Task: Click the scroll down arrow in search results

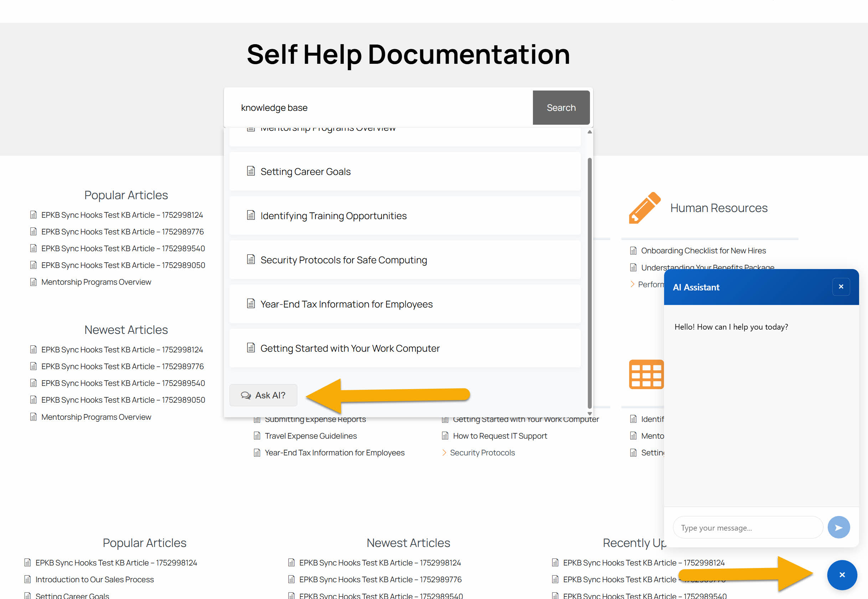Action: point(590,413)
